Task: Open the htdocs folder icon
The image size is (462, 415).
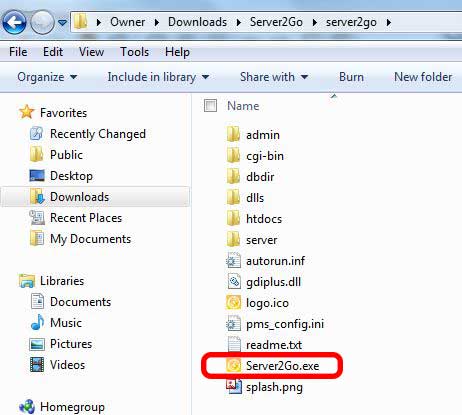Action: pyautogui.click(x=233, y=219)
